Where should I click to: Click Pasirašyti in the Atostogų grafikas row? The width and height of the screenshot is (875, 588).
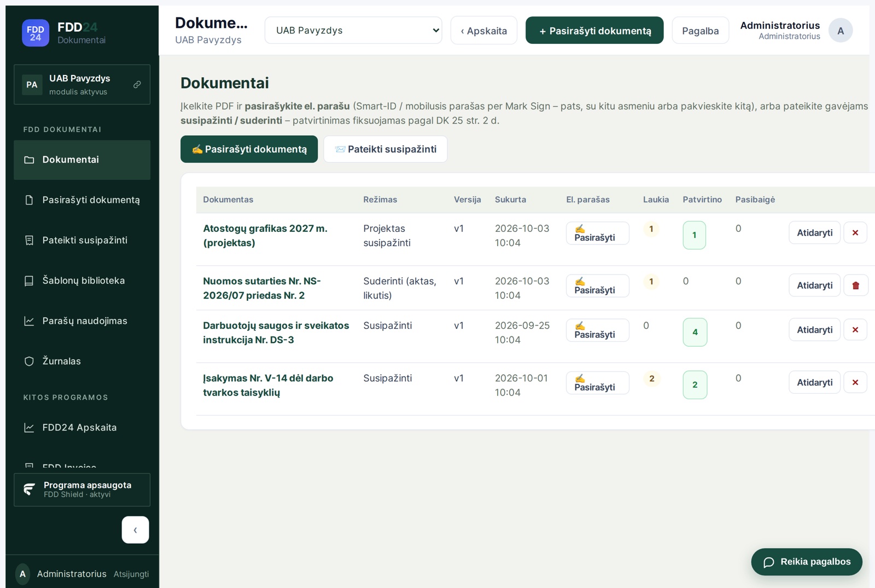[x=597, y=233]
